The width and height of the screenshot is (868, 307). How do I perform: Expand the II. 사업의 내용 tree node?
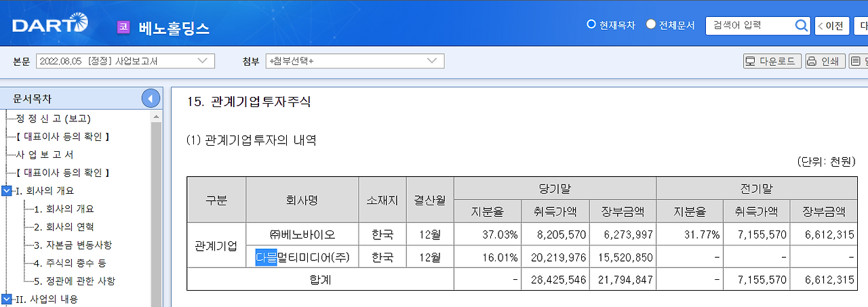pos(7,299)
